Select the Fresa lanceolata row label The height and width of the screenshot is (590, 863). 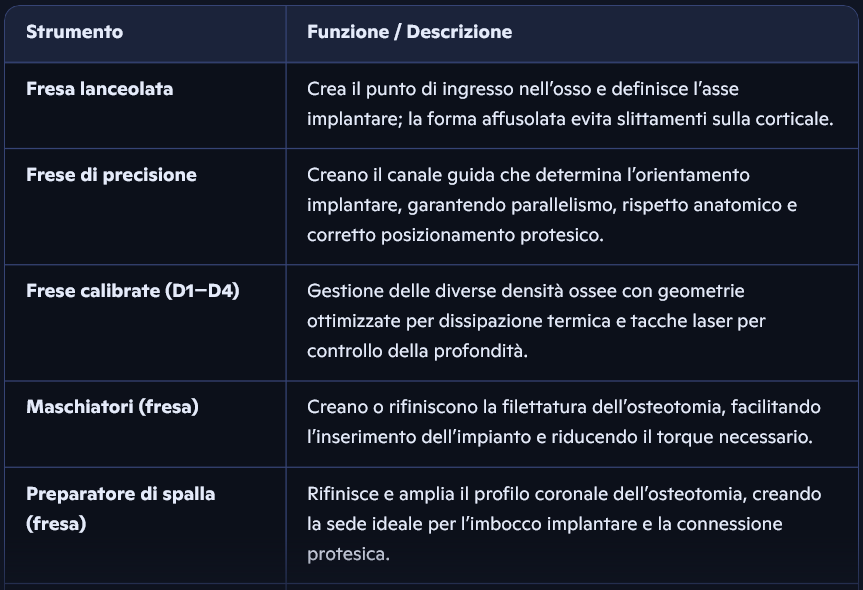(99, 89)
